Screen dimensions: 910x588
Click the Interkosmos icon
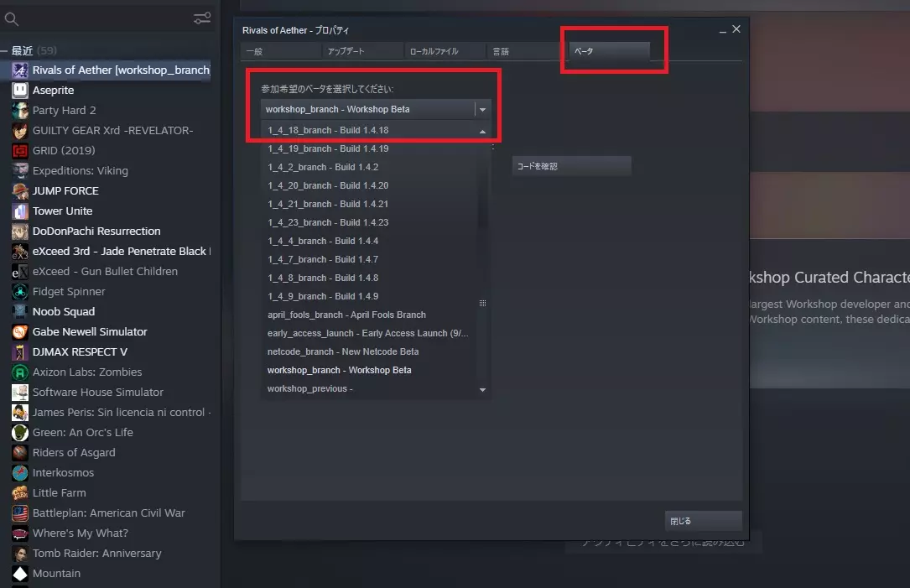point(20,472)
